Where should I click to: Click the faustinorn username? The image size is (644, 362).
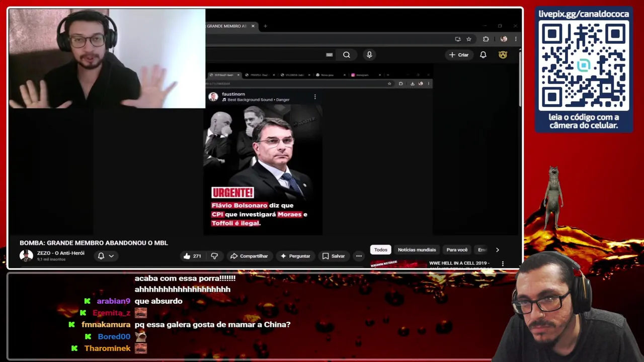233,94
